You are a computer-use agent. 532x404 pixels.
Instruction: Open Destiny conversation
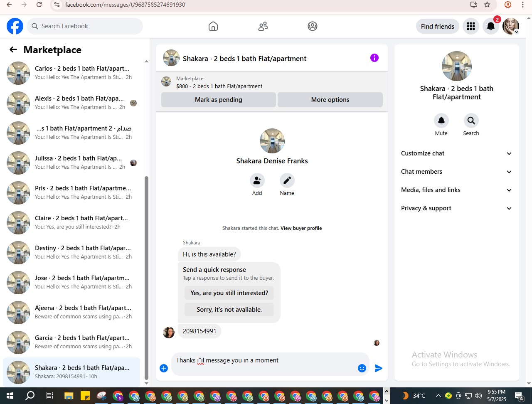[x=72, y=253]
